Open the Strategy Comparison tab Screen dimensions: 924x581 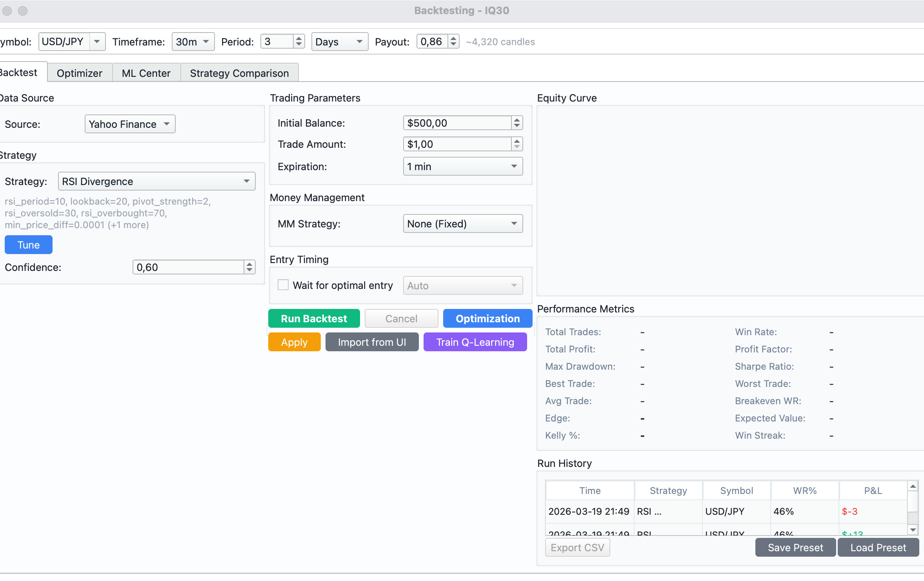tap(240, 73)
